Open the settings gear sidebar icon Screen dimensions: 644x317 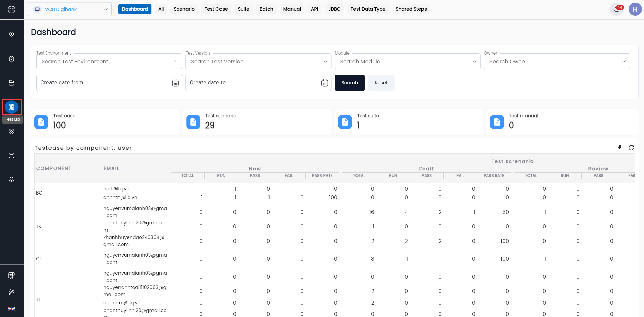pos(12,180)
